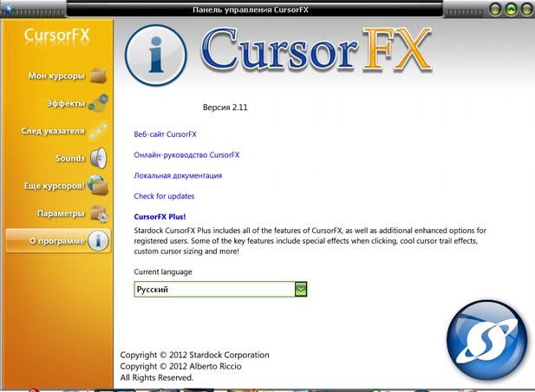The width and height of the screenshot is (535, 392).
Task: Click the Версия 2.11 text
Action: [225, 108]
